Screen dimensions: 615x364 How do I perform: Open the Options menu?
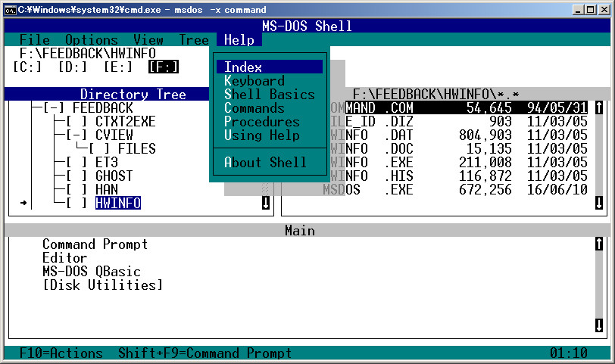tap(92, 39)
